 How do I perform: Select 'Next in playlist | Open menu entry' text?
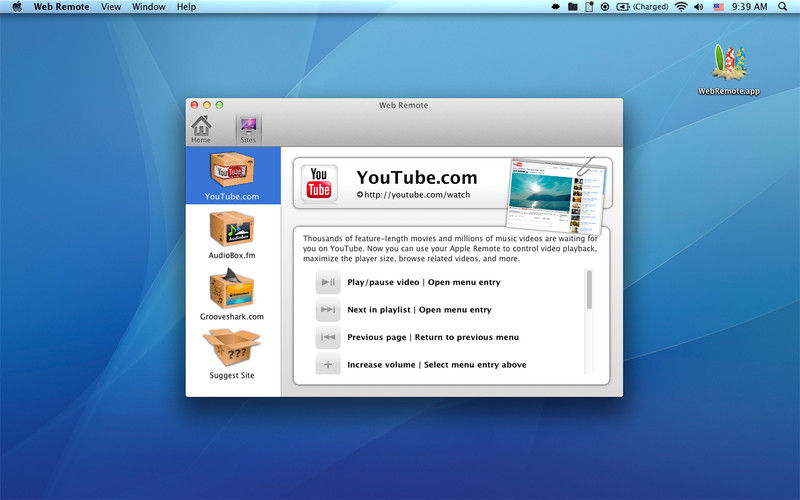[x=419, y=310]
